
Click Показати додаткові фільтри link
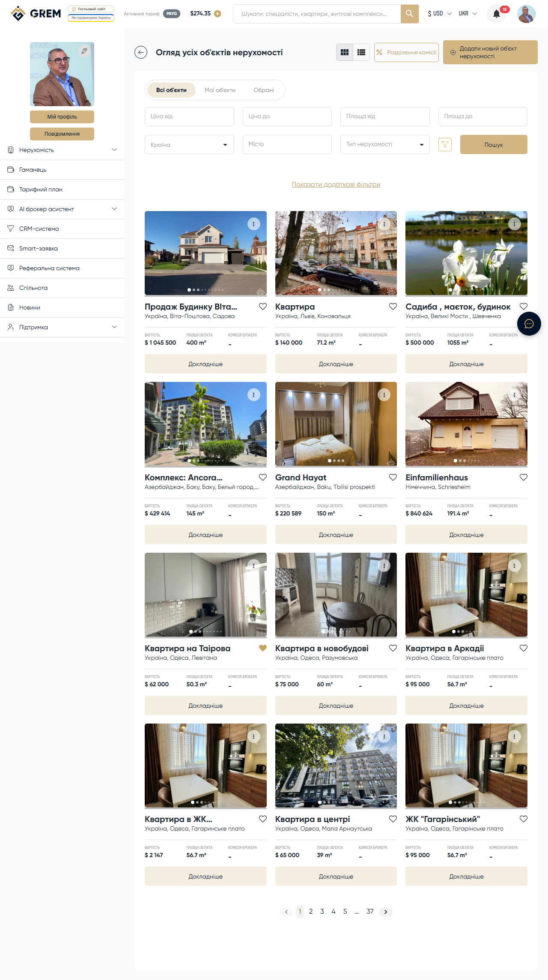(x=336, y=185)
